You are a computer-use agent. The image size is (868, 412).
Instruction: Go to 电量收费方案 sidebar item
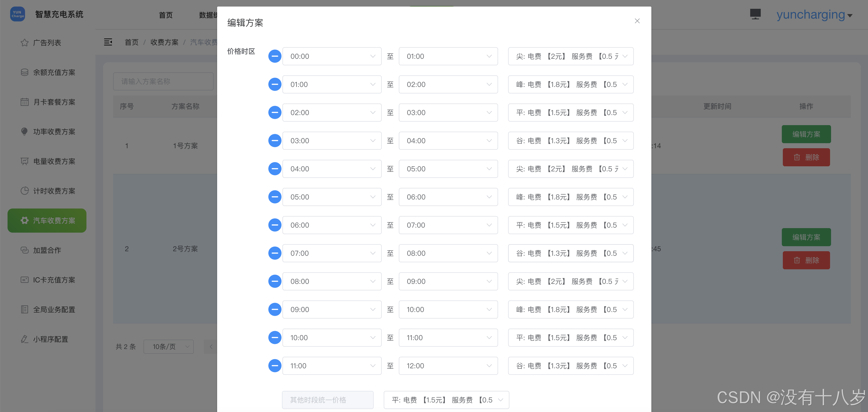tap(54, 161)
